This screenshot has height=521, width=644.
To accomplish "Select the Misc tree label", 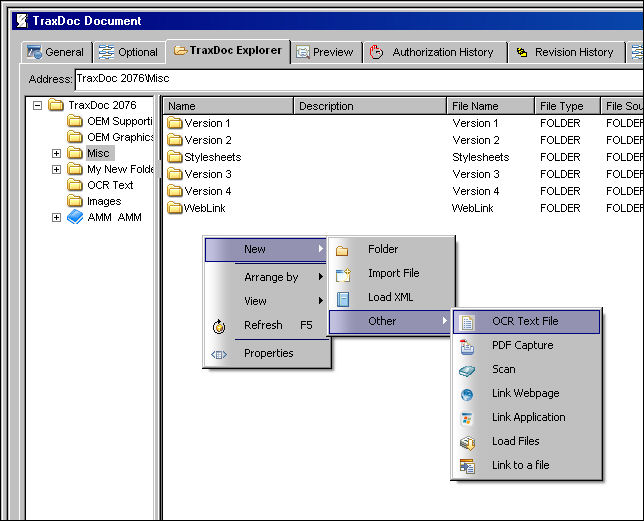I will (x=99, y=153).
